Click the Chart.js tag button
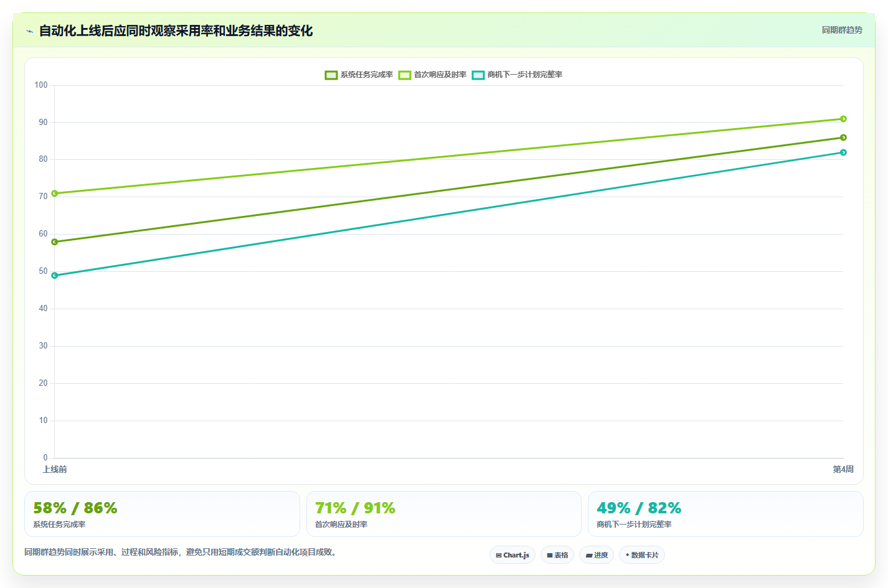The height and width of the screenshot is (588, 888). click(x=512, y=555)
